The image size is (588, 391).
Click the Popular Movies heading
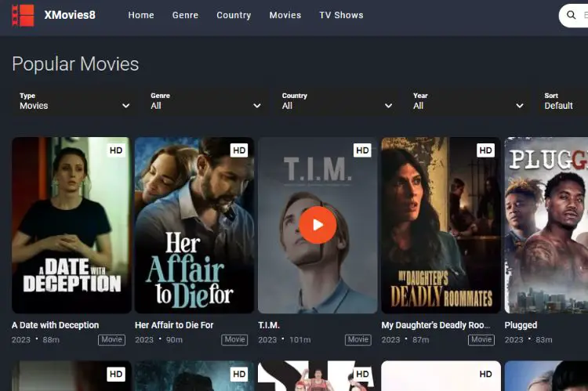75,64
